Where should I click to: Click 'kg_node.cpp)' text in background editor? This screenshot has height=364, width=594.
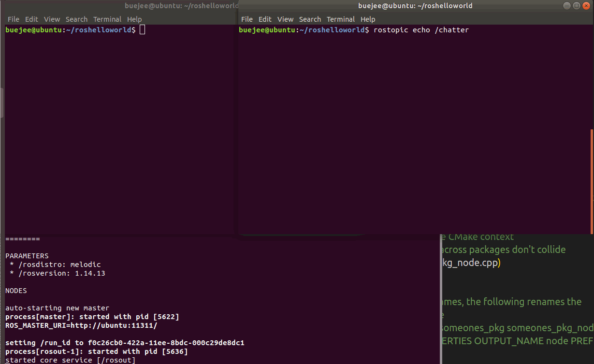pyautogui.click(x=471, y=263)
